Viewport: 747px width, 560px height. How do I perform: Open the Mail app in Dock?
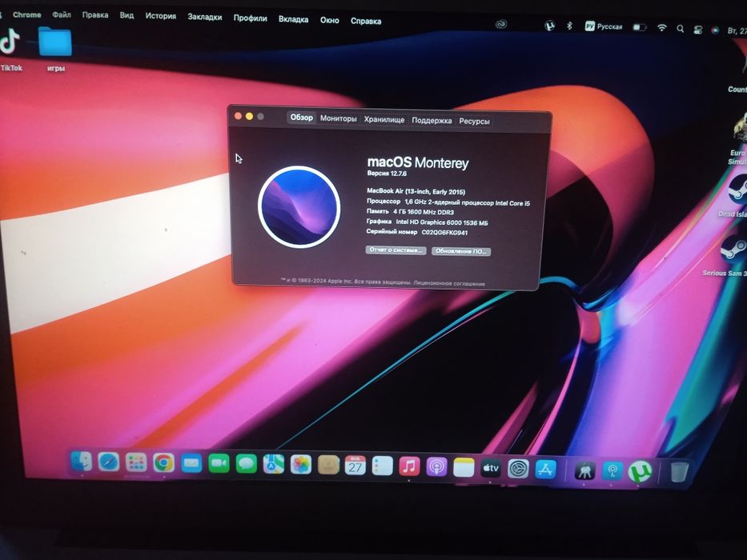[191, 463]
